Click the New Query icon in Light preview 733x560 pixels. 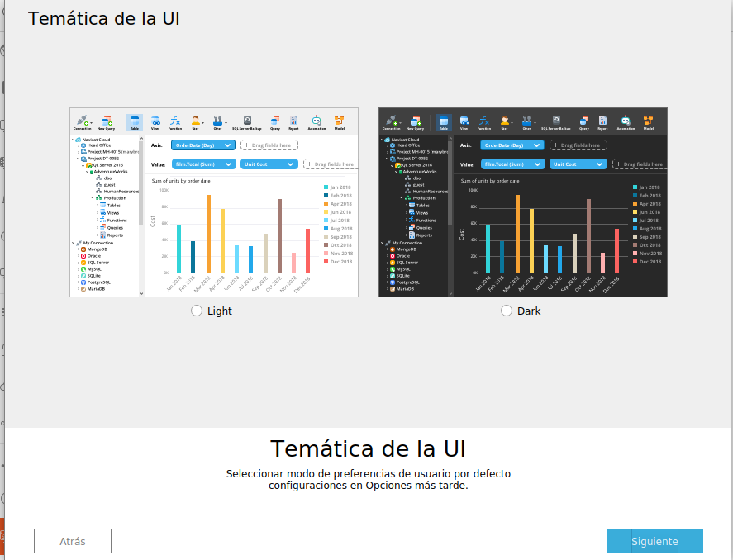pyautogui.click(x=106, y=122)
